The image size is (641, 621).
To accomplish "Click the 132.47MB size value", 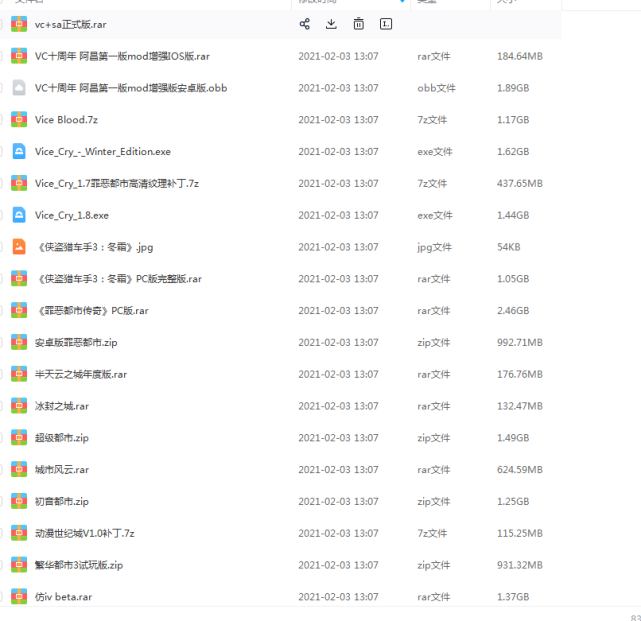I will point(520,406).
